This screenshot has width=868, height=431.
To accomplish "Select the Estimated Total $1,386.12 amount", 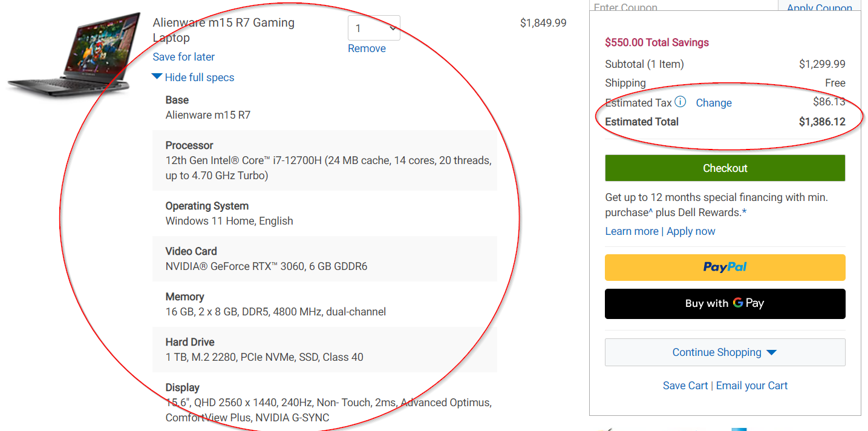I will click(x=822, y=122).
